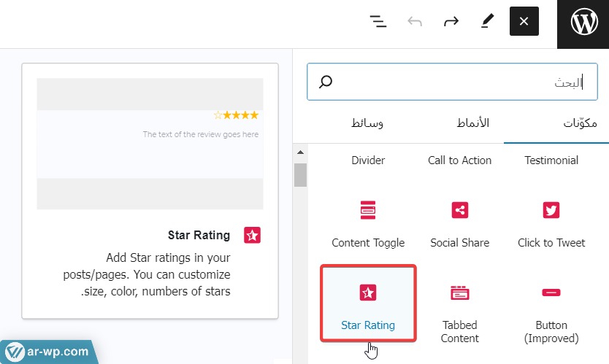
Task: Click the redo arrow icon
Action: 451,22
